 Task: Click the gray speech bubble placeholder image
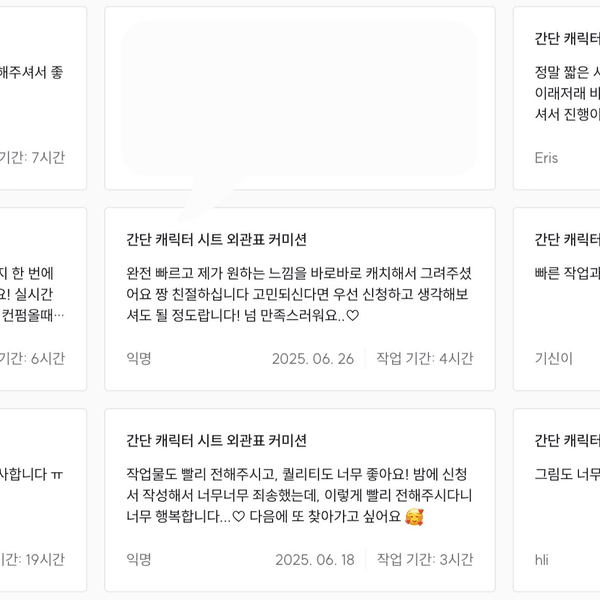pos(299,100)
